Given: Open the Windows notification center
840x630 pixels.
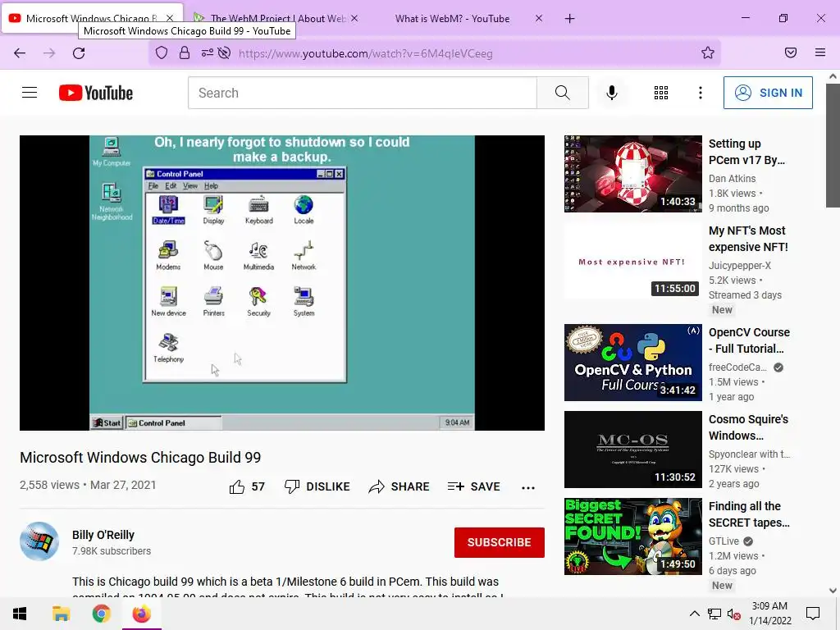Looking at the screenshot, I should pos(813,614).
